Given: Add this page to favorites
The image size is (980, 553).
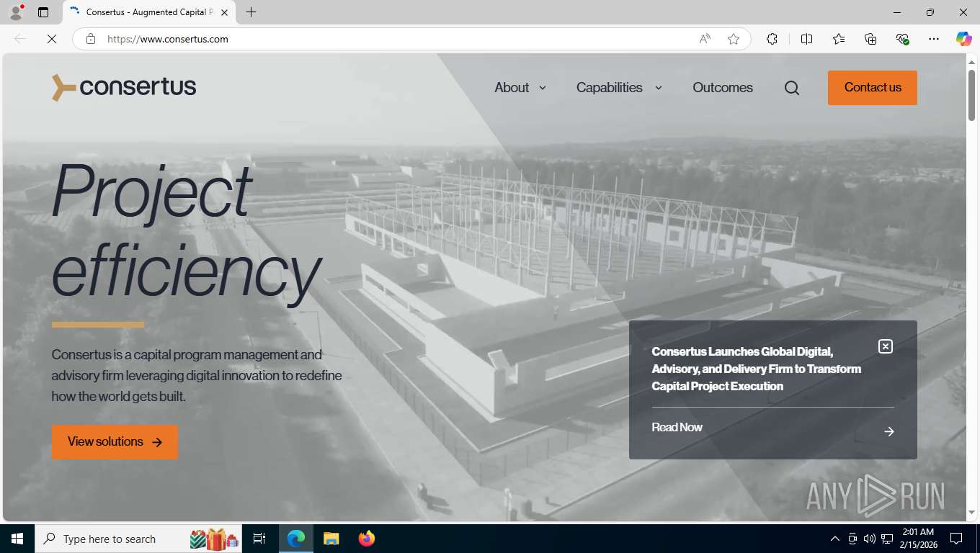Looking at the screenshot, I should pos(734,39).
